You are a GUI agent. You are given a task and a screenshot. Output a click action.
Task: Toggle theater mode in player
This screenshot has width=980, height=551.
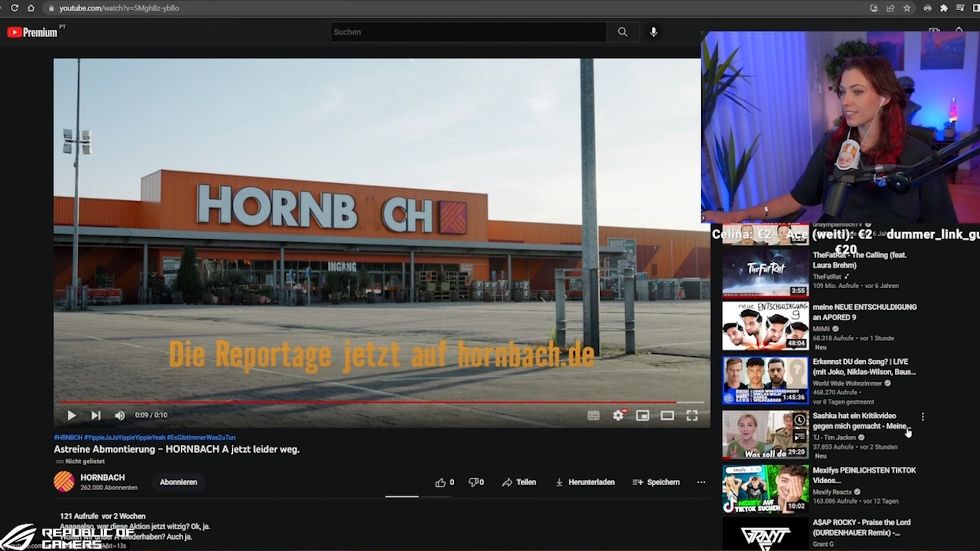[667, 416]
